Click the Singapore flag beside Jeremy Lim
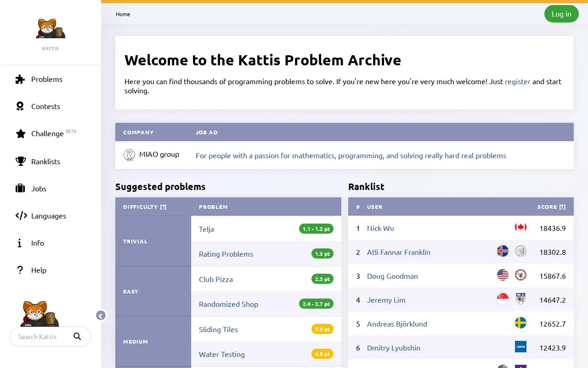Screen dimensions: 588x368 click(503, 299)
